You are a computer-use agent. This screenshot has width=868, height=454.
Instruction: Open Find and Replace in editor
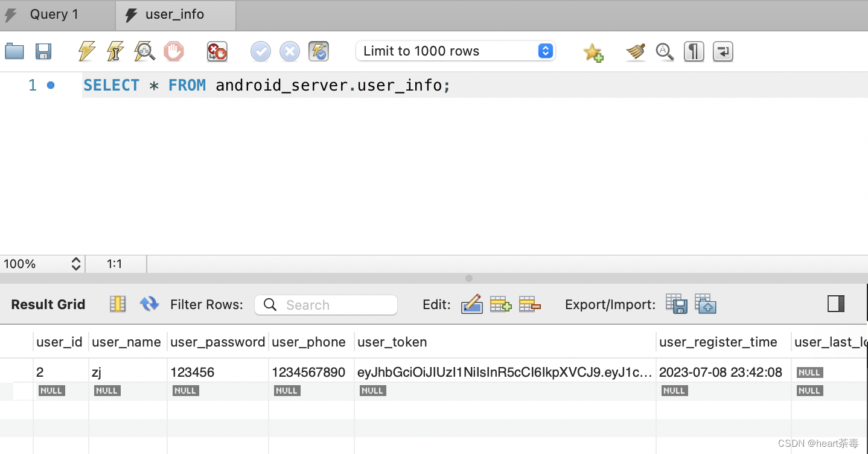(x=665, y=51)
